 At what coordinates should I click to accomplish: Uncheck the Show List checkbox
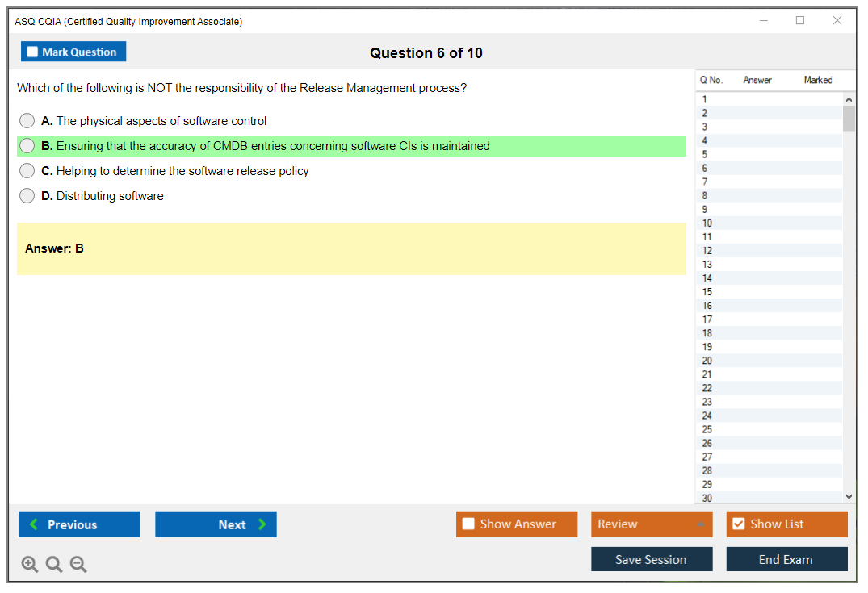tap(738, 524)
